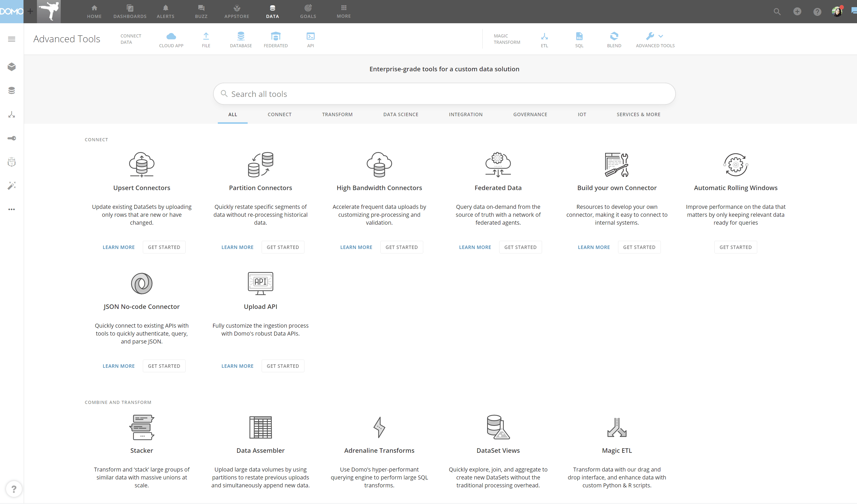This screenshot has height=504, width=857.
Task: Click the ETL flow icon in sidebar
Action: [12, 114]
